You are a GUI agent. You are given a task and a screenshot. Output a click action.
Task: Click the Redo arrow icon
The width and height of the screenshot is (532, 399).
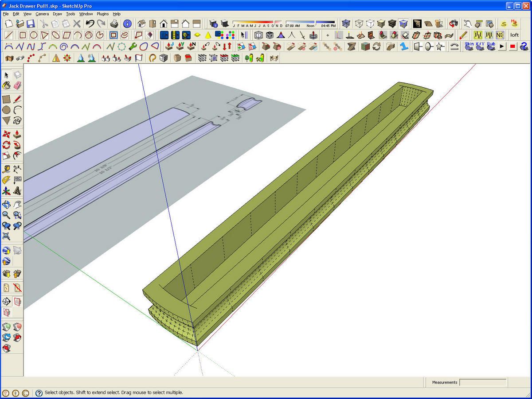click(x=101, y=23)
